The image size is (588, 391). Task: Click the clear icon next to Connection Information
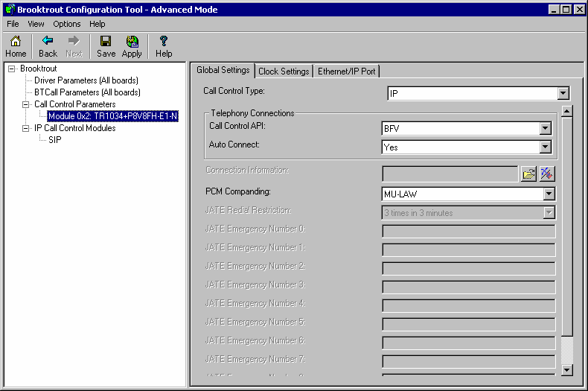547,174
